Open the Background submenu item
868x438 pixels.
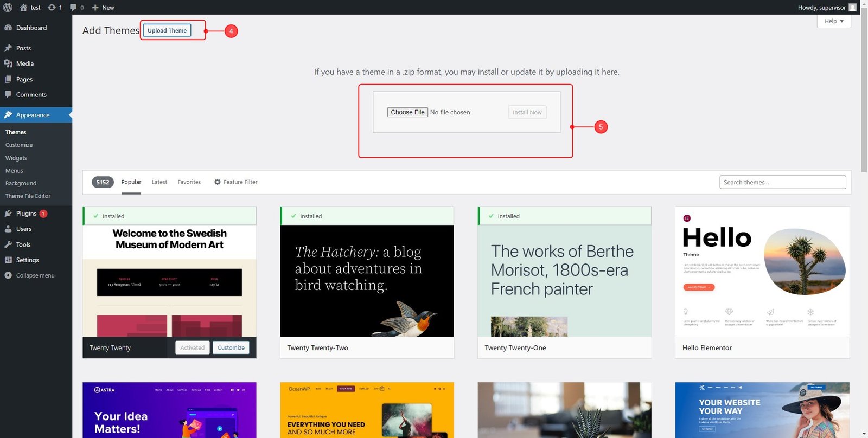point(21,183)
